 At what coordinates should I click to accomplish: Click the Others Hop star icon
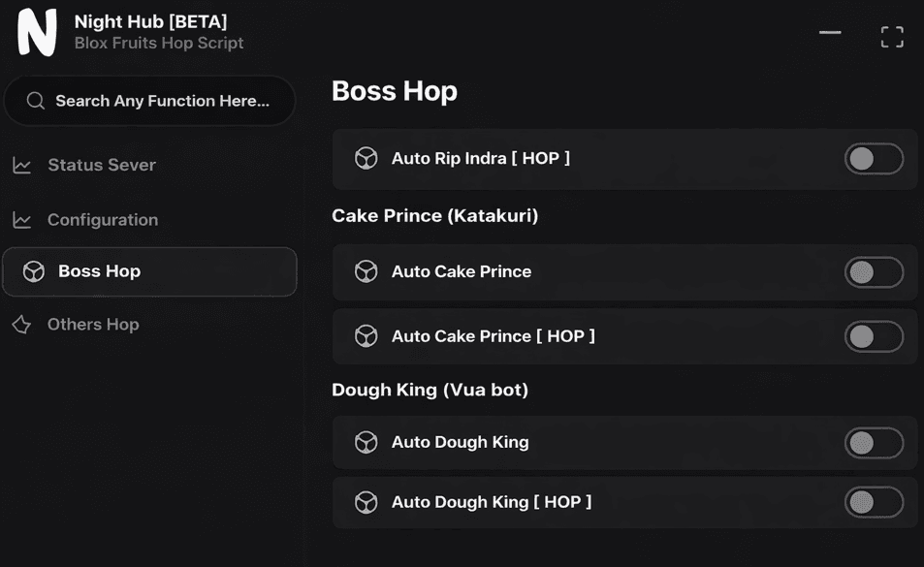pos(21,325)
